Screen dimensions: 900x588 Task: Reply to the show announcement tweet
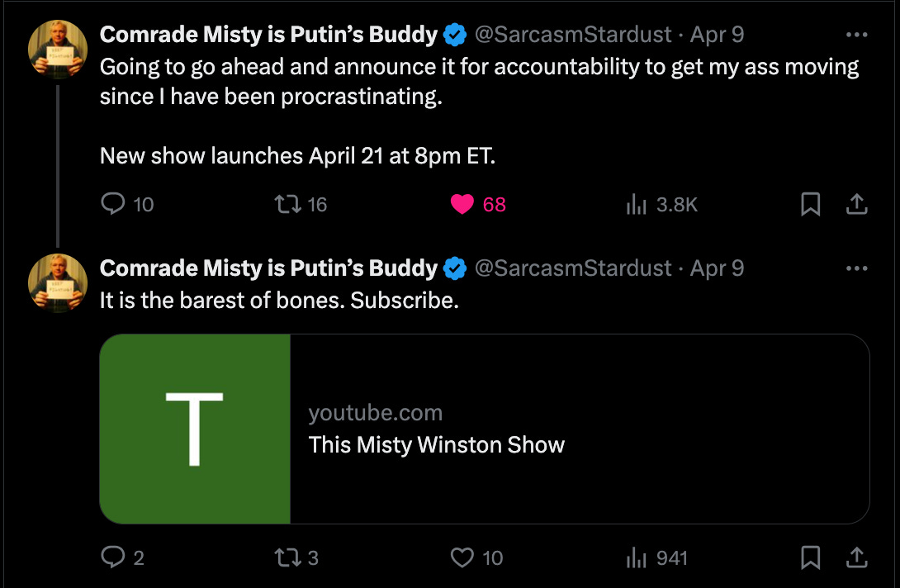pos(112,204)
